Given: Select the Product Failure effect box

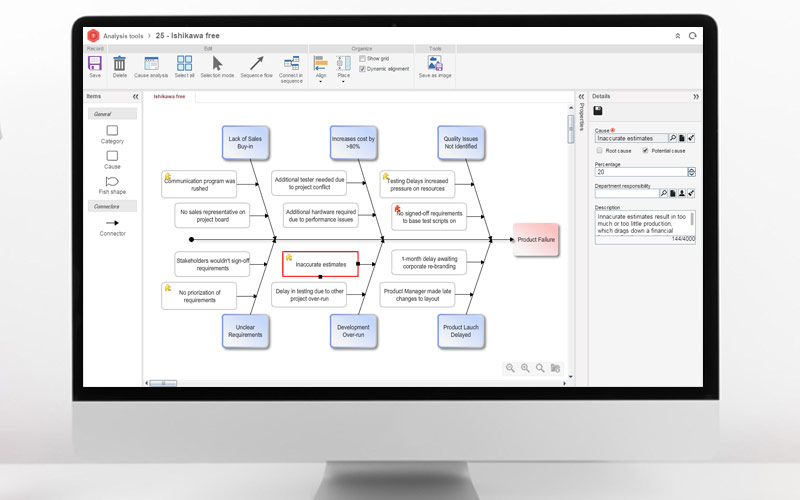Looking at the screenshot, I should 536,240.
